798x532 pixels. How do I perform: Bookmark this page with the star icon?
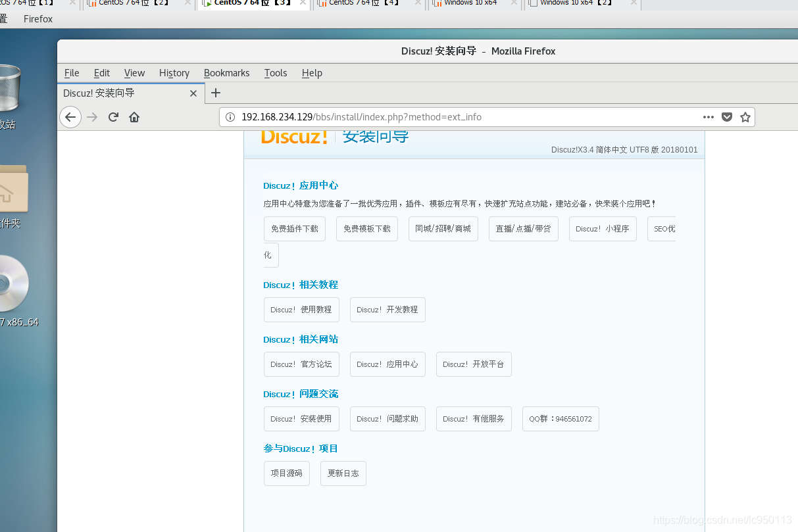(x=745, y=117)
